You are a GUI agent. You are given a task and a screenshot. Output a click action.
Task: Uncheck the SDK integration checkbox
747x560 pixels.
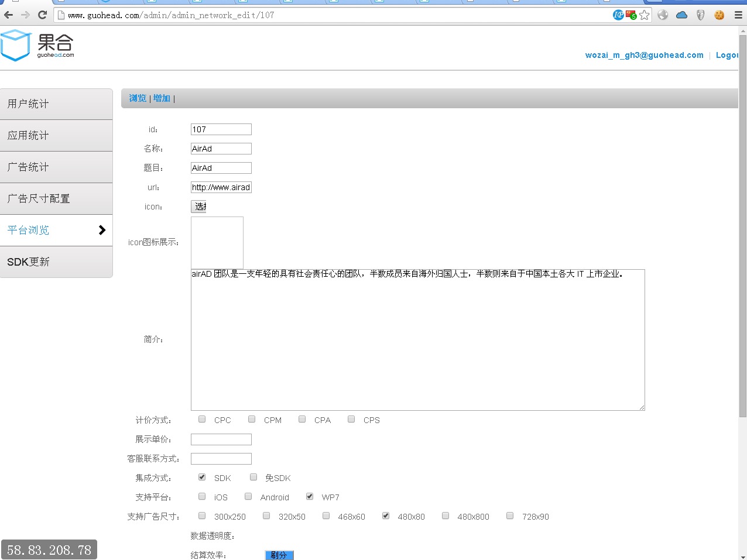[202, 477]
